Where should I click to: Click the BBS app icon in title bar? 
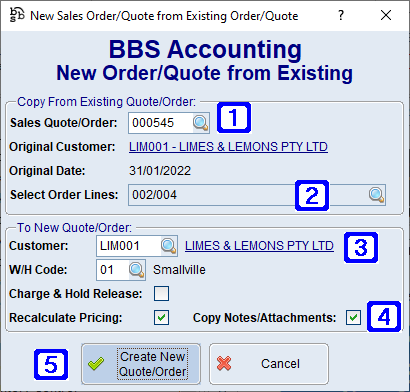click(x=17, y=15)
